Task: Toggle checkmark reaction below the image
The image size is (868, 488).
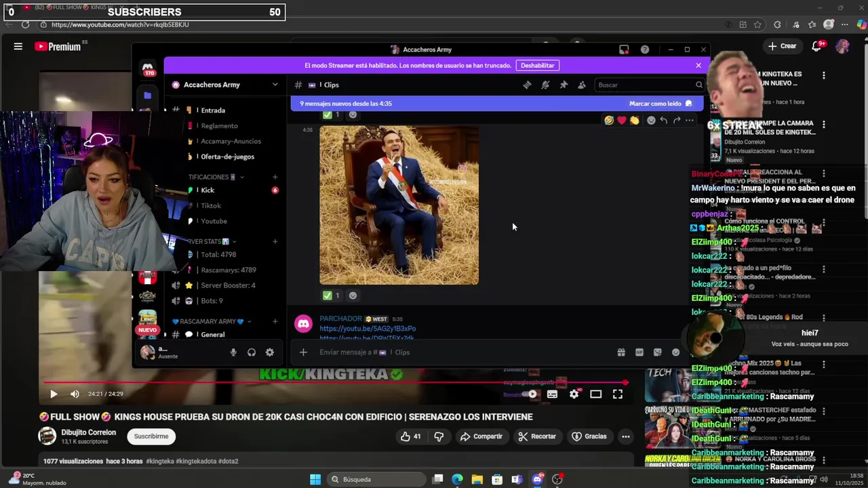Action: click(x=332, y=296)
